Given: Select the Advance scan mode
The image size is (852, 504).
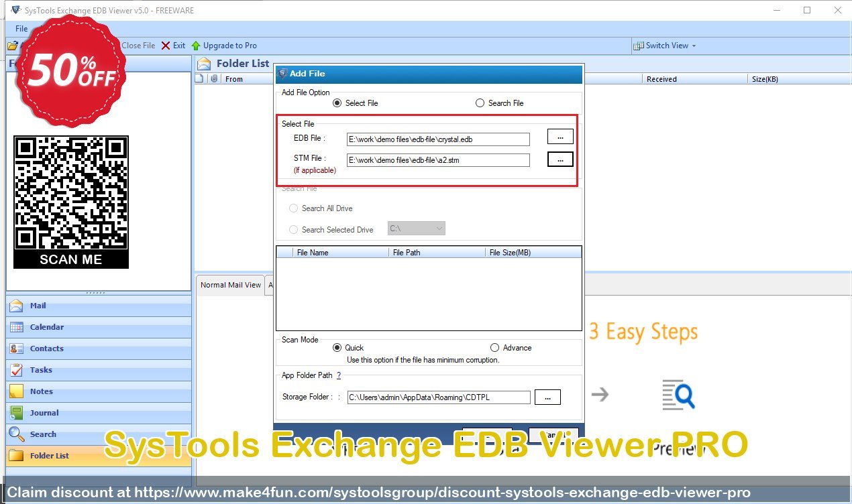Looking at the screenshot, I should click(495, 348).
